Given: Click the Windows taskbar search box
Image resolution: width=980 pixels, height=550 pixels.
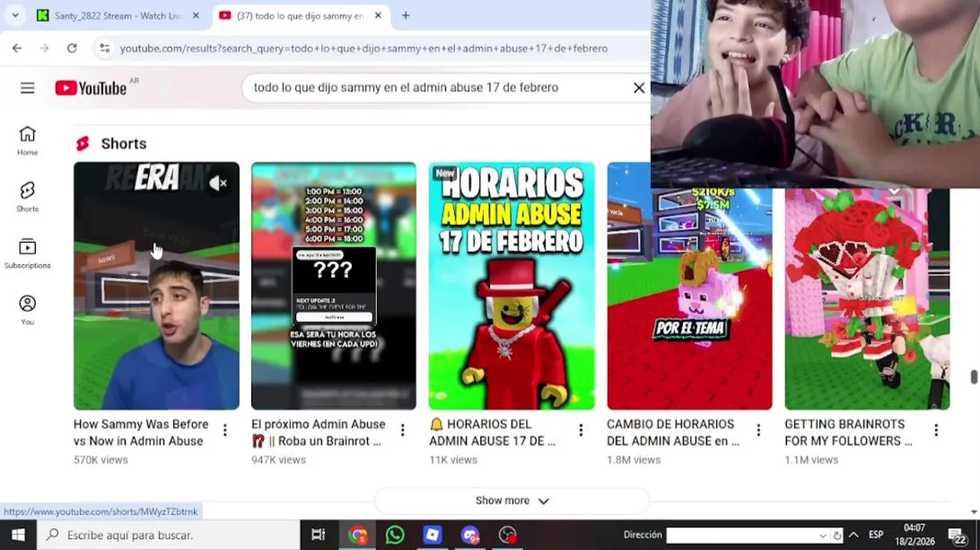Looking at the screenshot, I should (x=168, y=535).
